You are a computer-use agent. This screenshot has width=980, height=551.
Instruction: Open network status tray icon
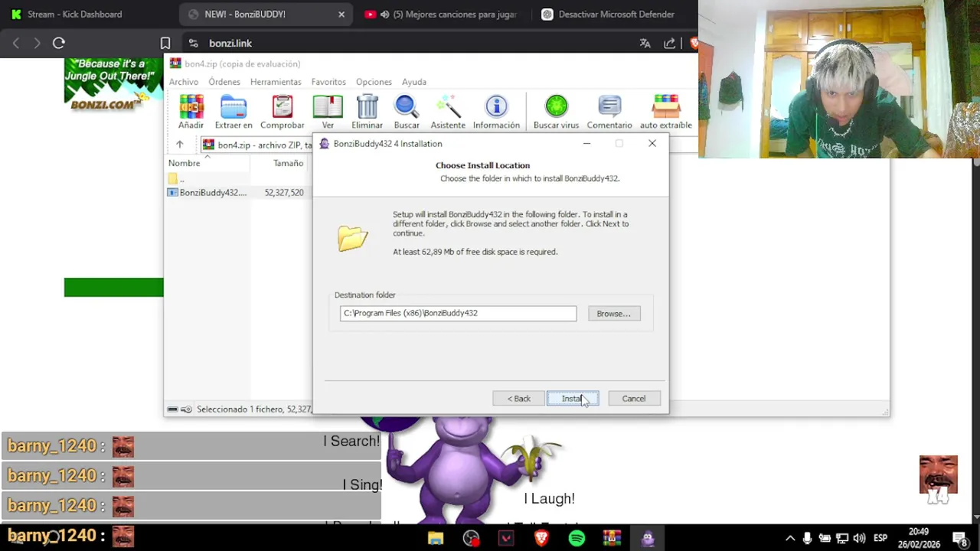click(842, 539)
